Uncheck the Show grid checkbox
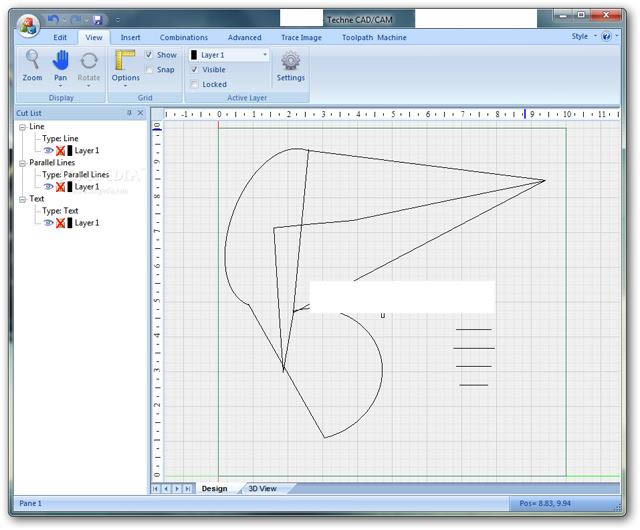Viewport: 640px width, 530px height. 149,55
